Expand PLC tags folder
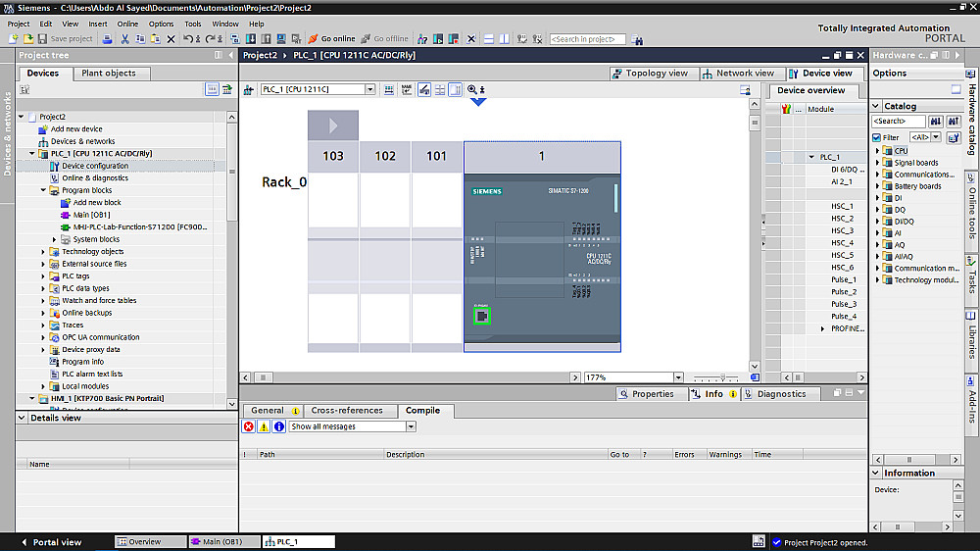 (43, 275)
